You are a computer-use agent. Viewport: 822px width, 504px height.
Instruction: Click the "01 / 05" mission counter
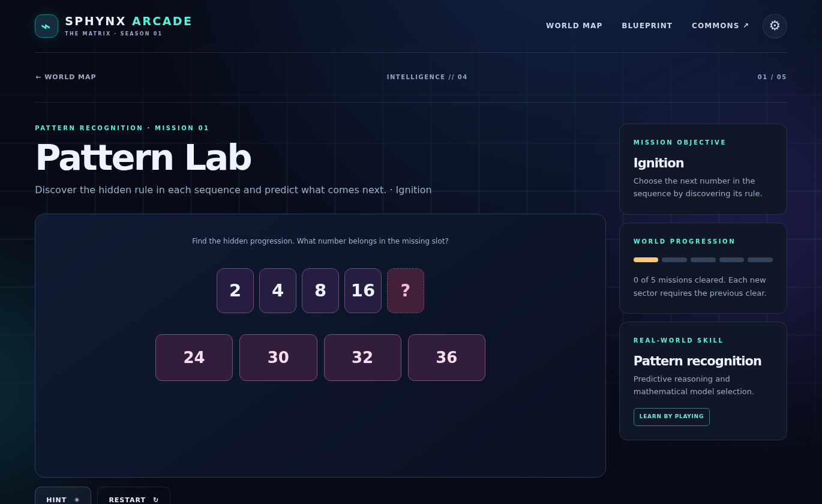[772, 77]
